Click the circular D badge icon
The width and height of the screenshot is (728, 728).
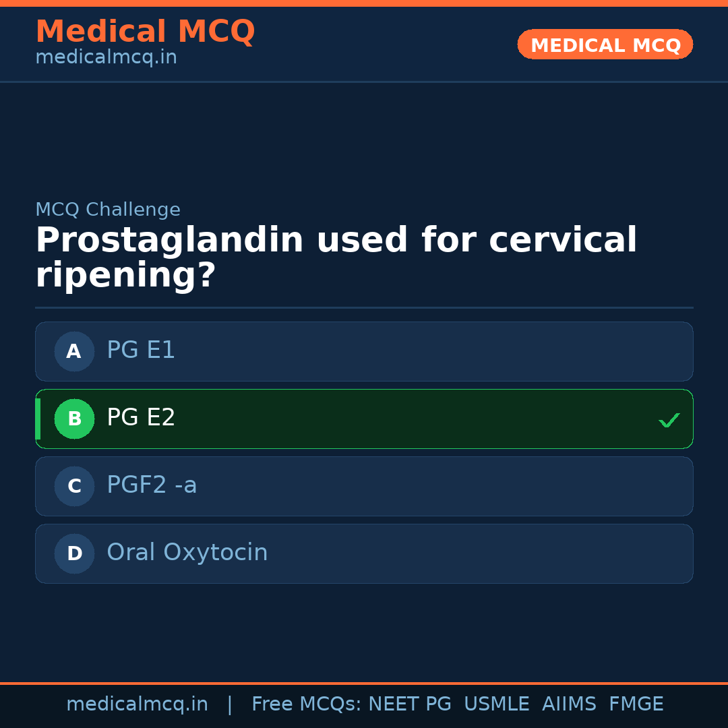click(x=74, y=553)
